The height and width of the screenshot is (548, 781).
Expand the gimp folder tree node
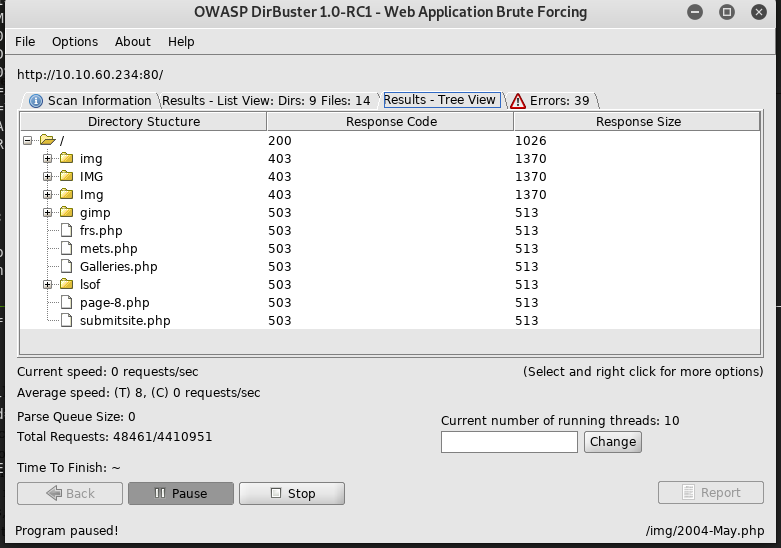pyautogui.click(x=47, y=213)
